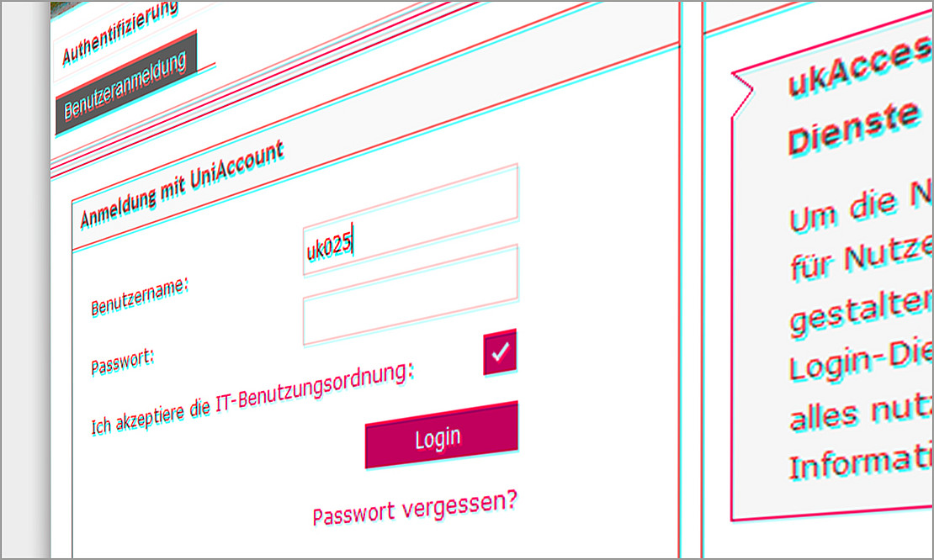The width and height of the screenshot is (934, 560).
Task: Click the 'Ich akzeptiere die IT-Benutzungsordnung' label
Action: [x=252, y=398]
